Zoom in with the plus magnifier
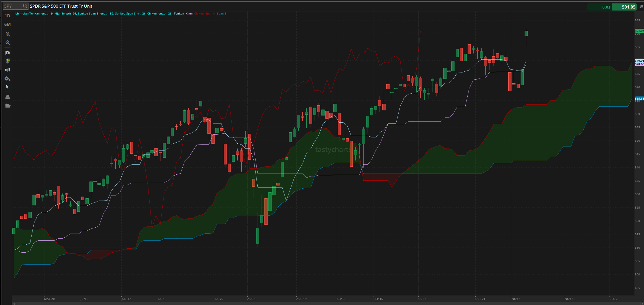Image resolution: width=644 pixels, height=305 pixels. pos(8,34)
